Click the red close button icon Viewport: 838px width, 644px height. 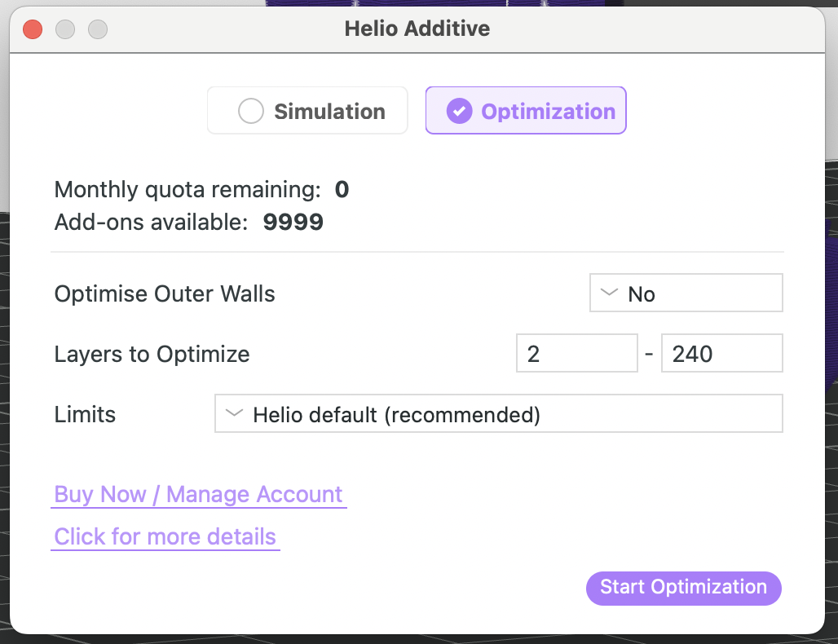(x=31, y=29)
